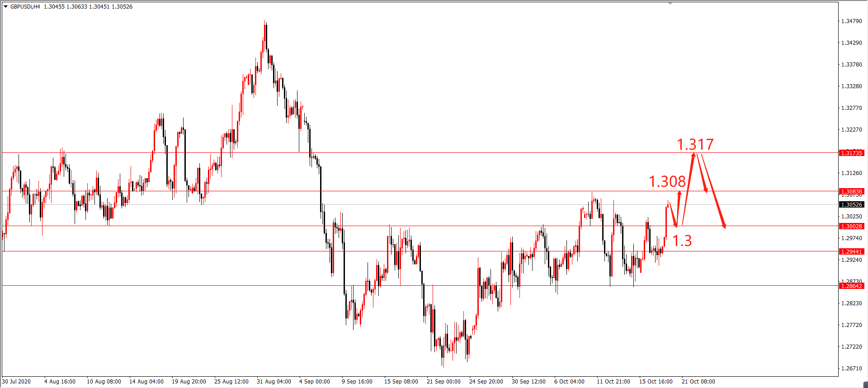
Task: Click the 1.28230 price axis label
Action: tap(851, 303)
